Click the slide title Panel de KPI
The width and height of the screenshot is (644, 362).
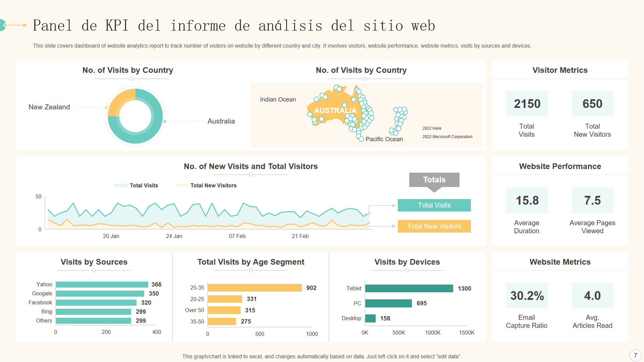point(234,26)
